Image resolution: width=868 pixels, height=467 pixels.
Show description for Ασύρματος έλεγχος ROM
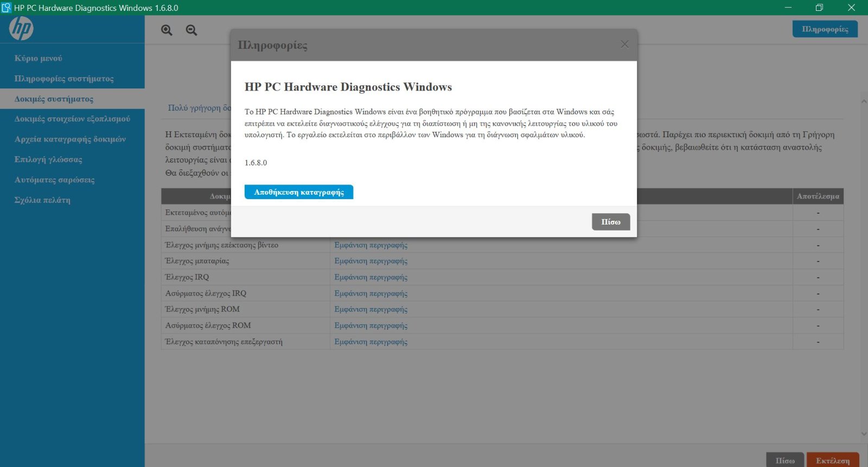pos(371,325)
